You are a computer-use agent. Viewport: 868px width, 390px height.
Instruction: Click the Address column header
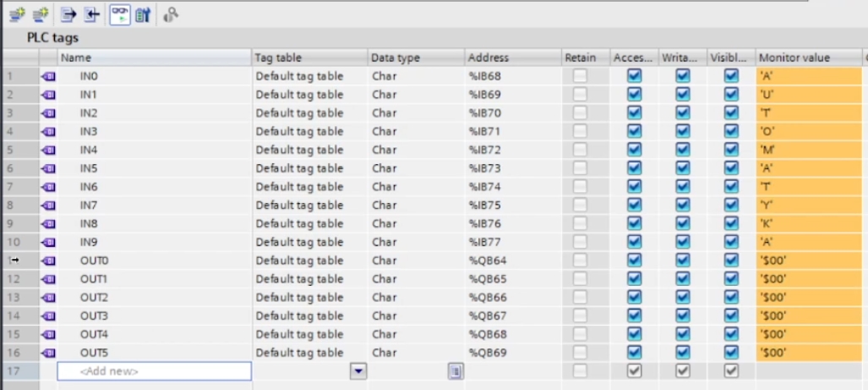pyautogui.click(x=512, y=58)
